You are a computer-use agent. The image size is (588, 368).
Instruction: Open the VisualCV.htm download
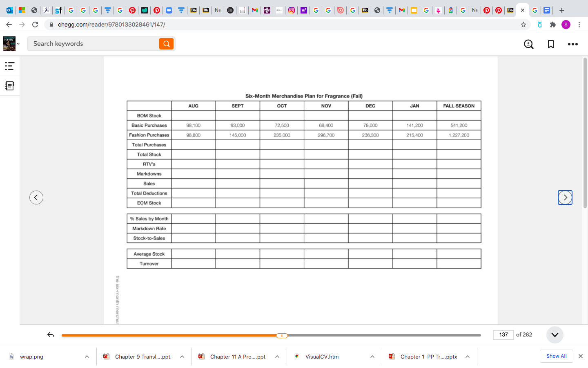coord(322,357)
